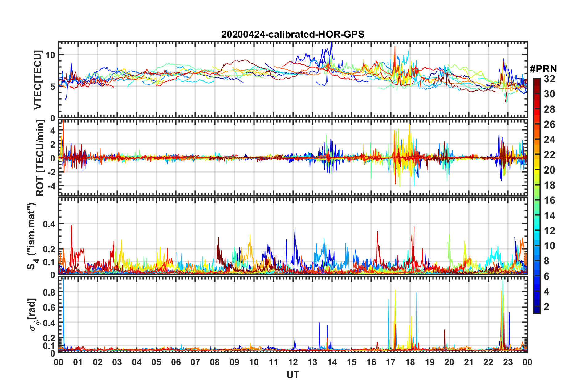
Task: Click hour label "09" on UT axis
Action: 234,362
